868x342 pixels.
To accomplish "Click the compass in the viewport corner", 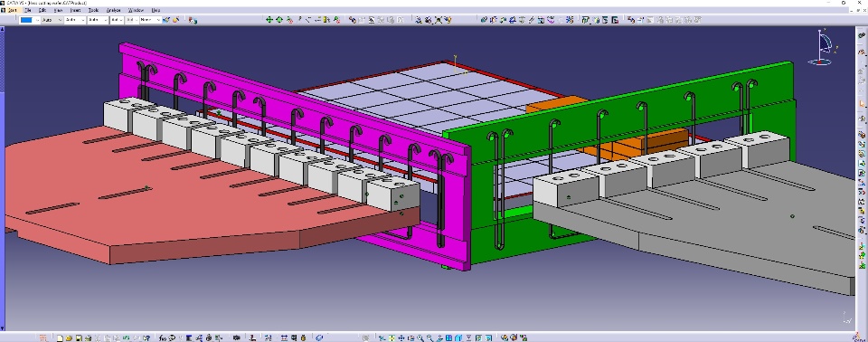I will click(822, 48).
